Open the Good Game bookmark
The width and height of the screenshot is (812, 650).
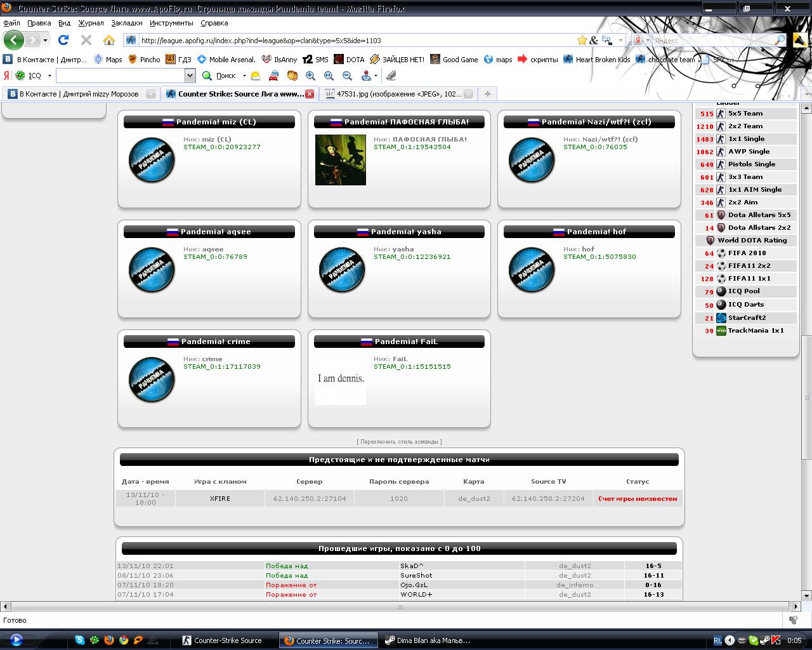454,60
